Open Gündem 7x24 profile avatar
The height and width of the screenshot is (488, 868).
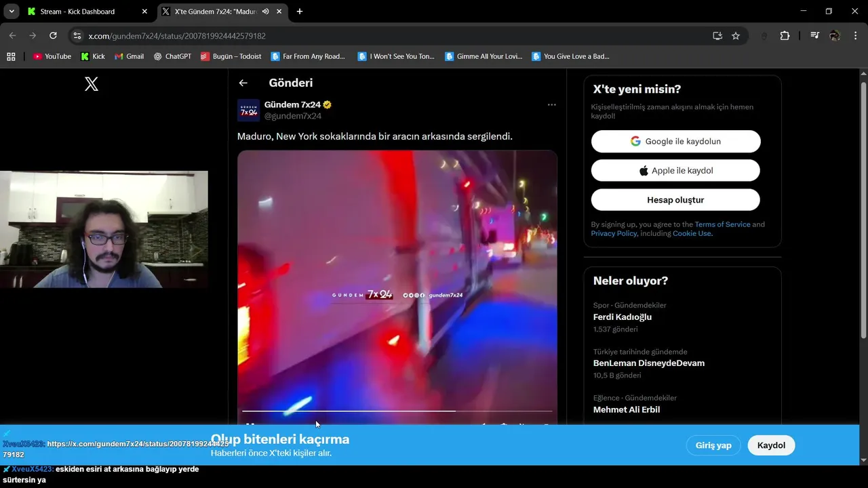click(x=248, y=110)
